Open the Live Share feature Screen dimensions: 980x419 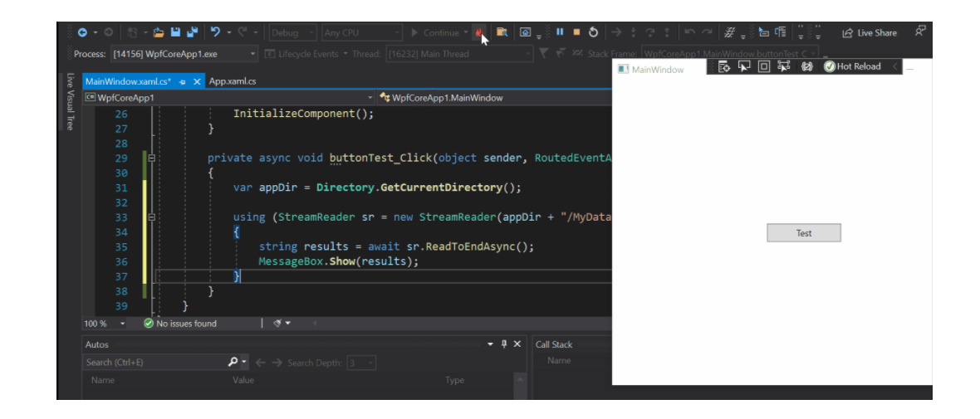870,33
